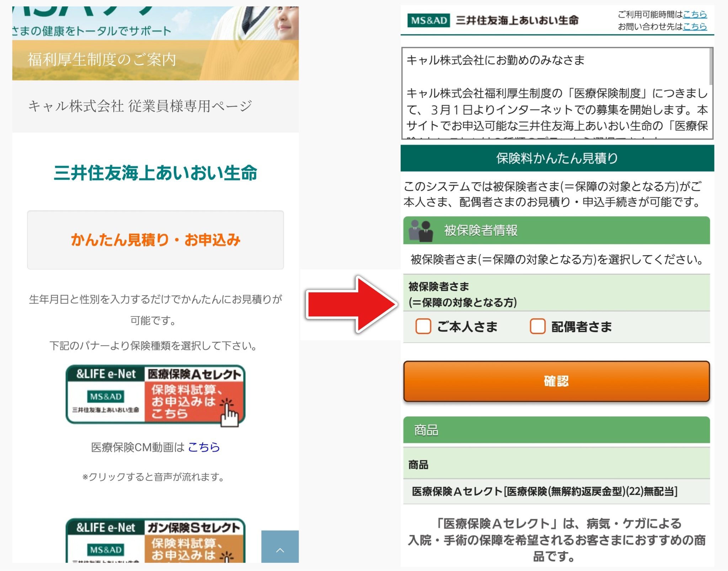Click the ※クリックすると音声が流れます note
728x571 pixels.
tap(153, 477)
